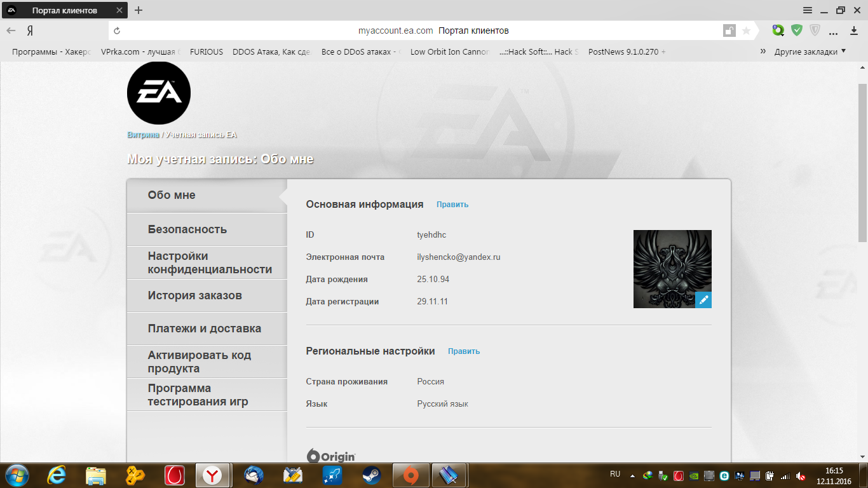Expand the 'Другие закладки' bookmarks dropdown
Viewport: 868px width, 488px height.
(x=810, y=51)
